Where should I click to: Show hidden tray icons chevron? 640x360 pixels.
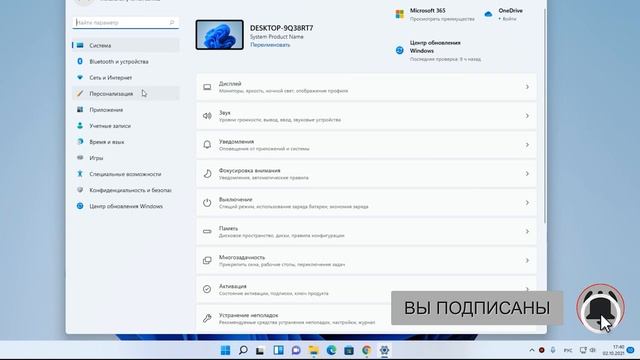[x=532, y=350]
